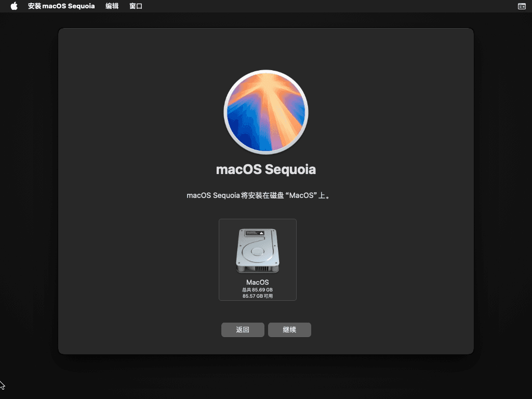This screenshot has width=532, height=399.
Task: Open the 安装 macOS Sequoia menu
Action: pos(61,6)
